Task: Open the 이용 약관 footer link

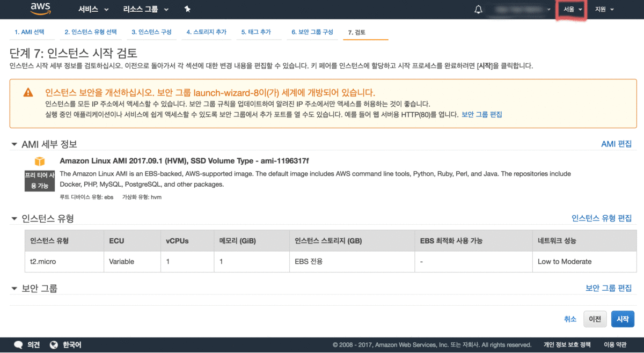Action: (615, 345)
